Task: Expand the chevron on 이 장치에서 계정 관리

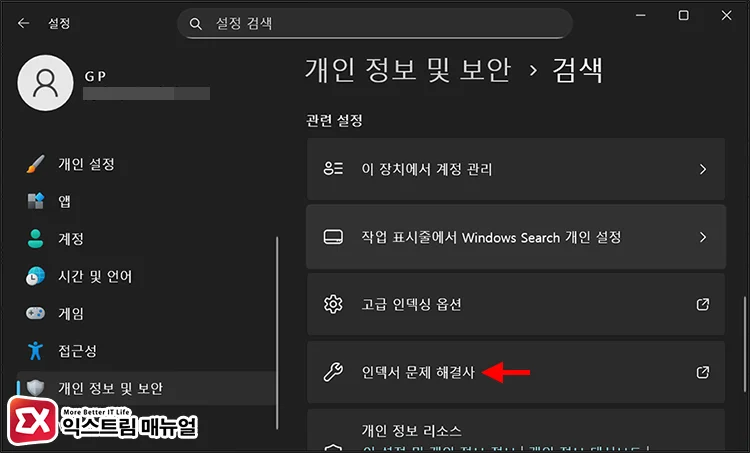Action: click(x=703, y=169)
